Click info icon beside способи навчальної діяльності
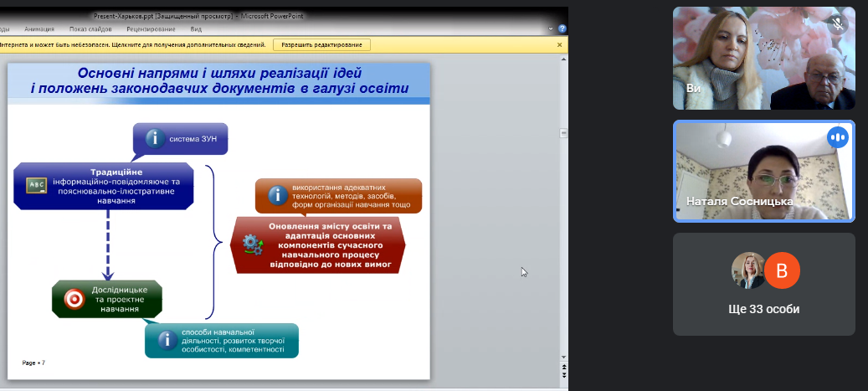The image size is (868, 391). (x=167, y=340)
